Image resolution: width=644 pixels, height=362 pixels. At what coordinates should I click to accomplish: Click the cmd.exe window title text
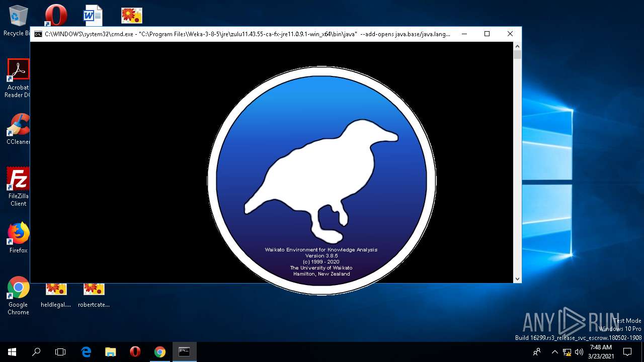coord(248,34)
